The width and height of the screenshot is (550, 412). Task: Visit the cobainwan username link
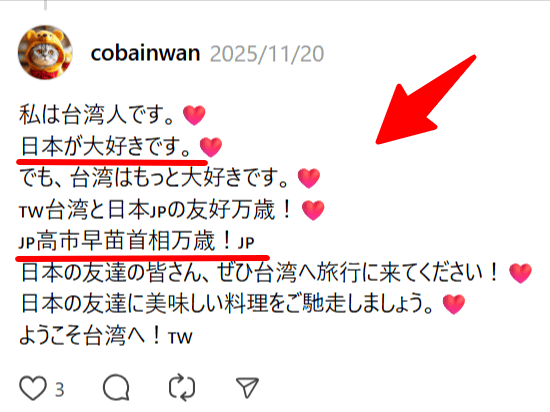[145, 53]
